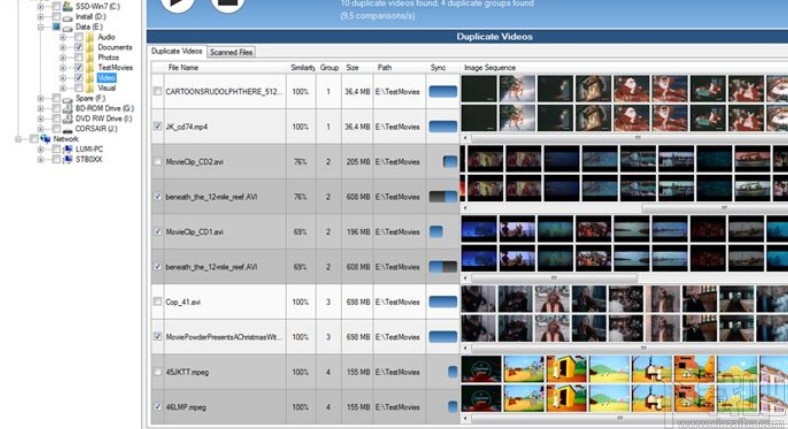
Task: Click the Documents folder icon
Action: 90,47
